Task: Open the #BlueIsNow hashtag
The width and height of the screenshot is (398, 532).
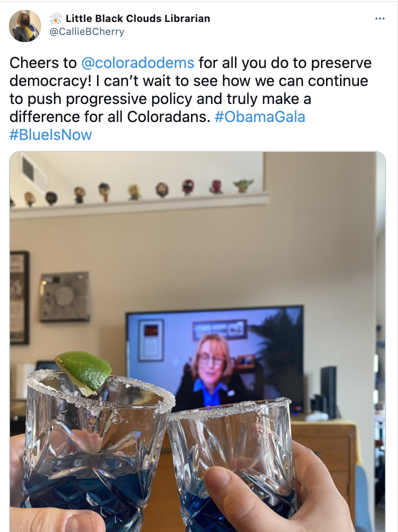Action: click(50, 134)
